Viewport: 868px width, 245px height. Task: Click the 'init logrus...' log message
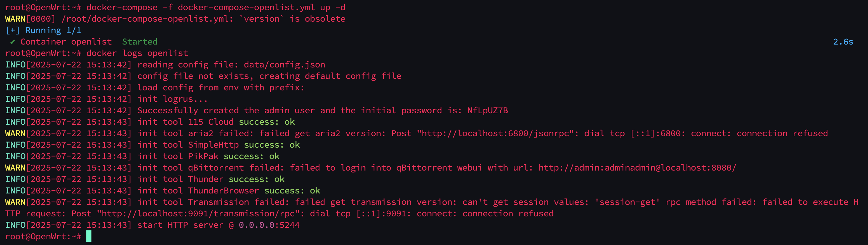[172, 99]
